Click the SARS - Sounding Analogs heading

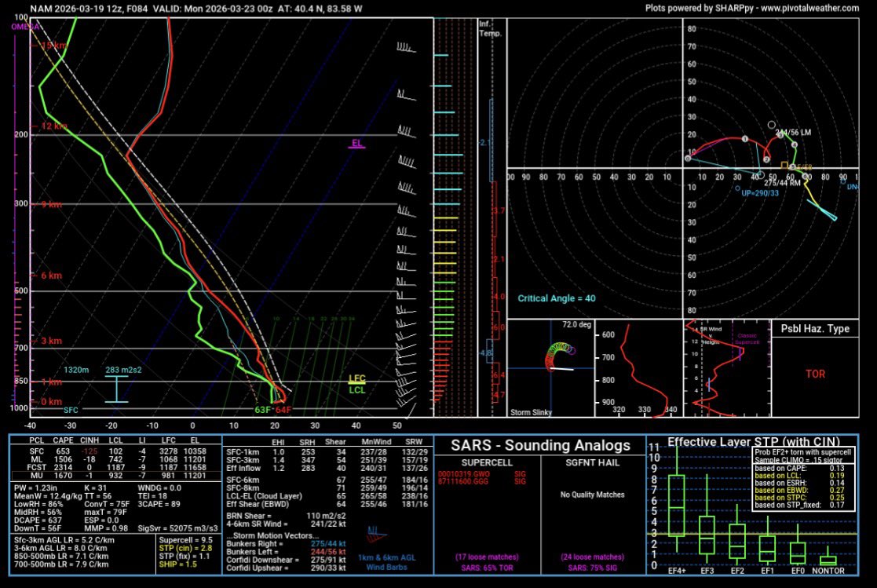click(540, 445)
